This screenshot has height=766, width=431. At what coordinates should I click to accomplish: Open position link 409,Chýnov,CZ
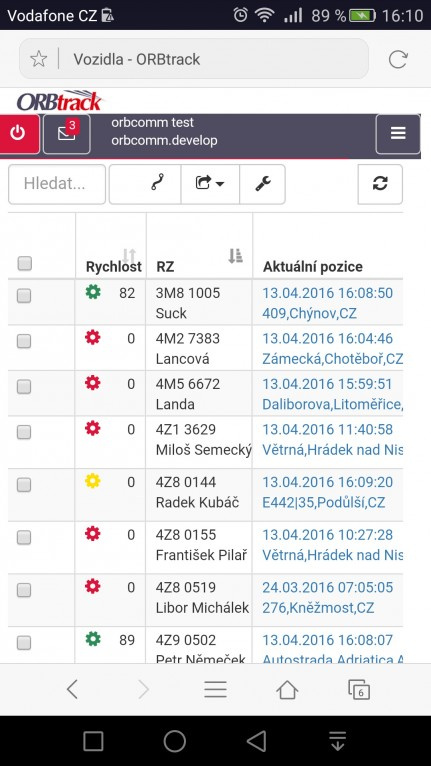(309, 313)
